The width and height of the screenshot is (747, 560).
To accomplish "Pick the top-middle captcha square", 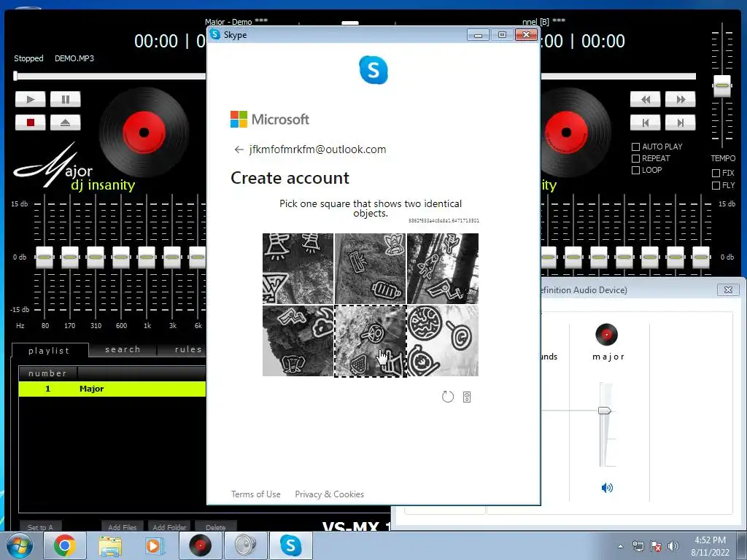I will pos(370,268).
